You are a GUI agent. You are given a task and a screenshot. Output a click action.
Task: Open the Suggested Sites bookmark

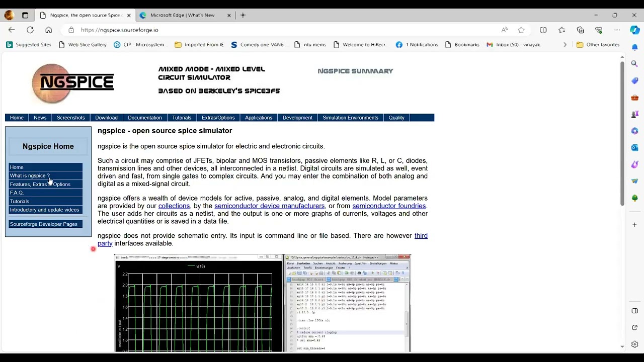(28, 45)
